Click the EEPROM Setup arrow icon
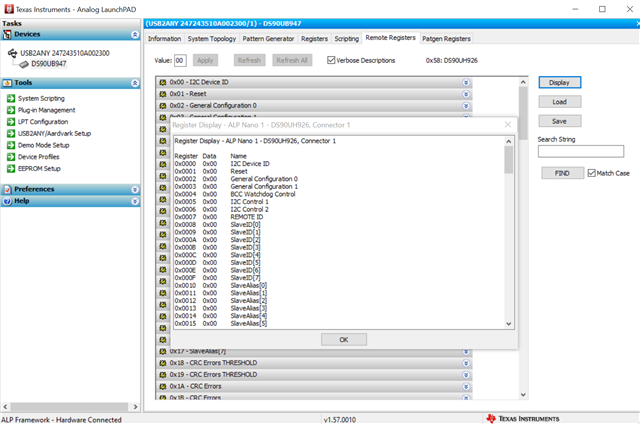 11,169
